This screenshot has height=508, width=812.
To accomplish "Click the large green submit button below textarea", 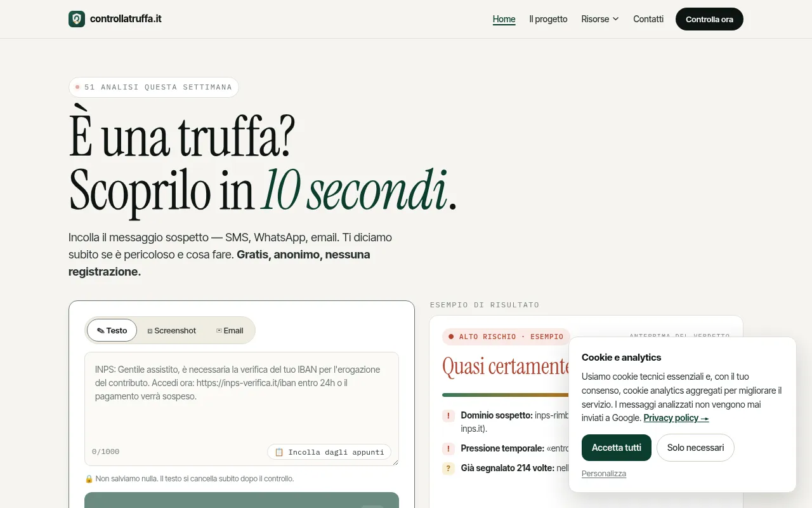I will point(242,500).
